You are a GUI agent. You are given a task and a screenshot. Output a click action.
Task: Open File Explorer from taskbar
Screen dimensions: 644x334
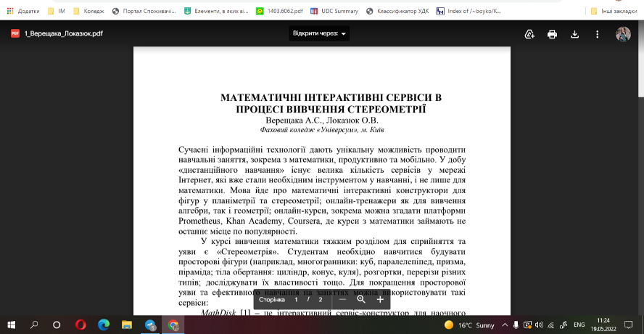pyautogui.click(x=126, y=325)
